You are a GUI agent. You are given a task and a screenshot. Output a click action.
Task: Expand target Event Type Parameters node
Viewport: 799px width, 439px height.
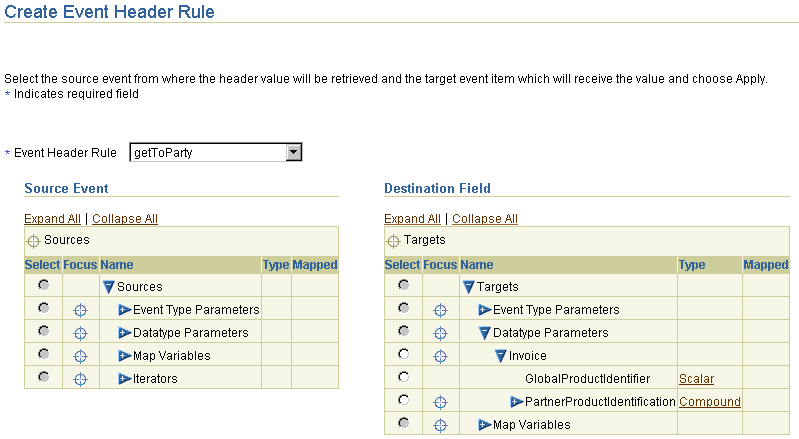pos(485,310)
